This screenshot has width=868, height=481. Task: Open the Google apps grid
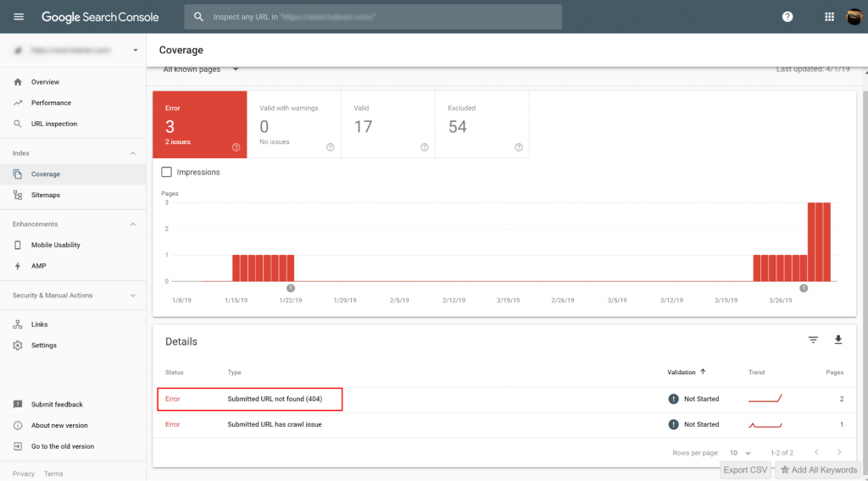tap(829, 17)
